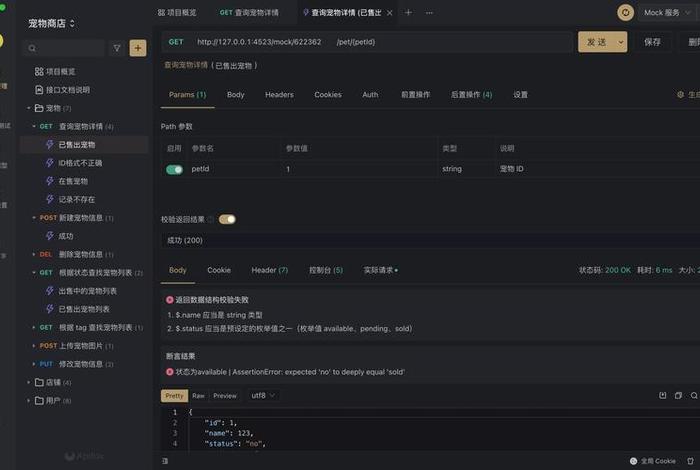Select the Raw view button

tap(198, 395)
